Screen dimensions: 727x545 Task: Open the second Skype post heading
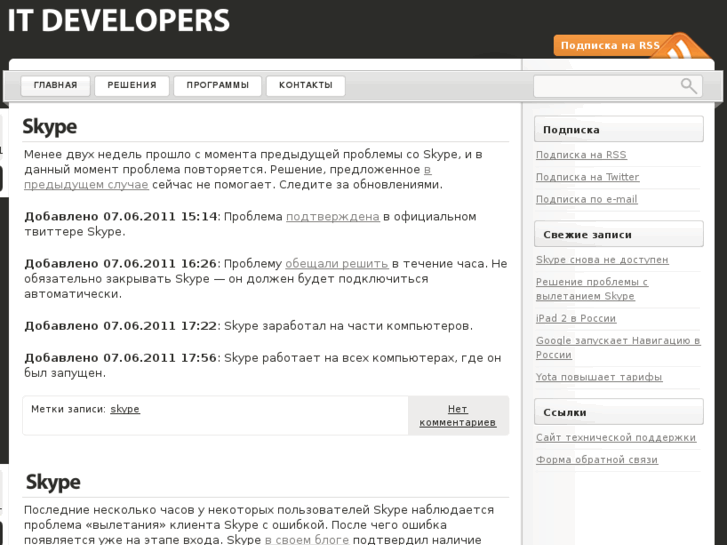tap(53, 482)
